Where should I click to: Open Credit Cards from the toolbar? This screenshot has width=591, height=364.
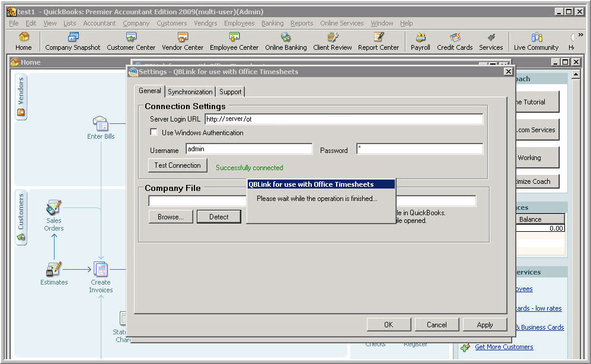(x=455, y=41)
